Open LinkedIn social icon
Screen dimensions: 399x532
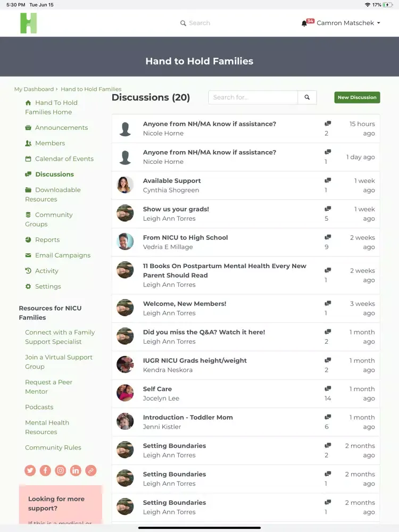click(x=76, y=471)
